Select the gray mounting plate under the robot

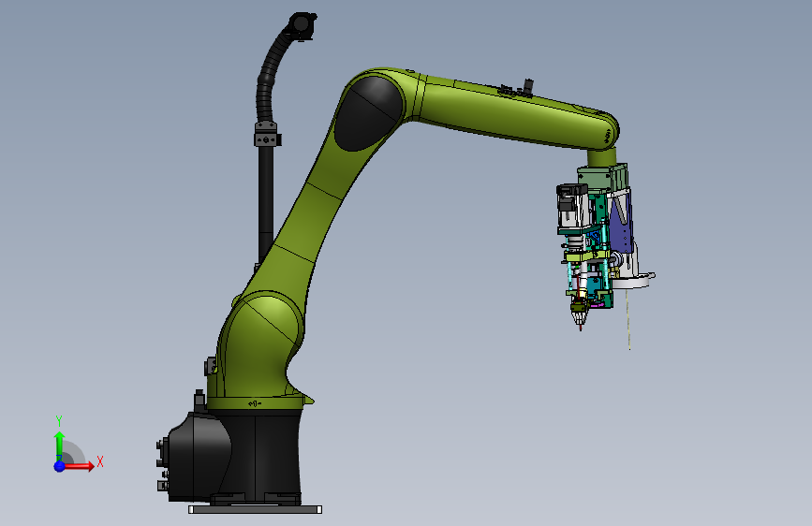pos(255,509)
